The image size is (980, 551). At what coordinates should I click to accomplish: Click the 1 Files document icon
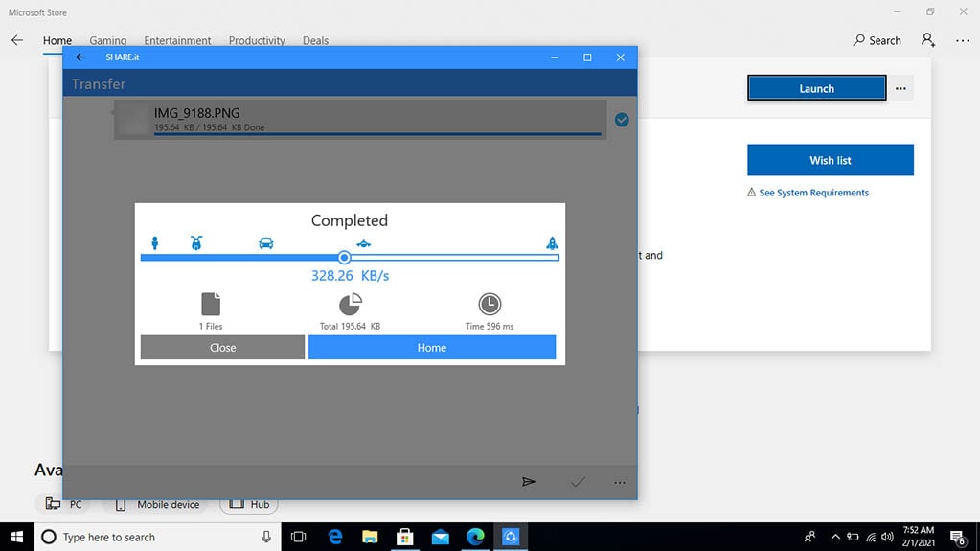[211, 304]
